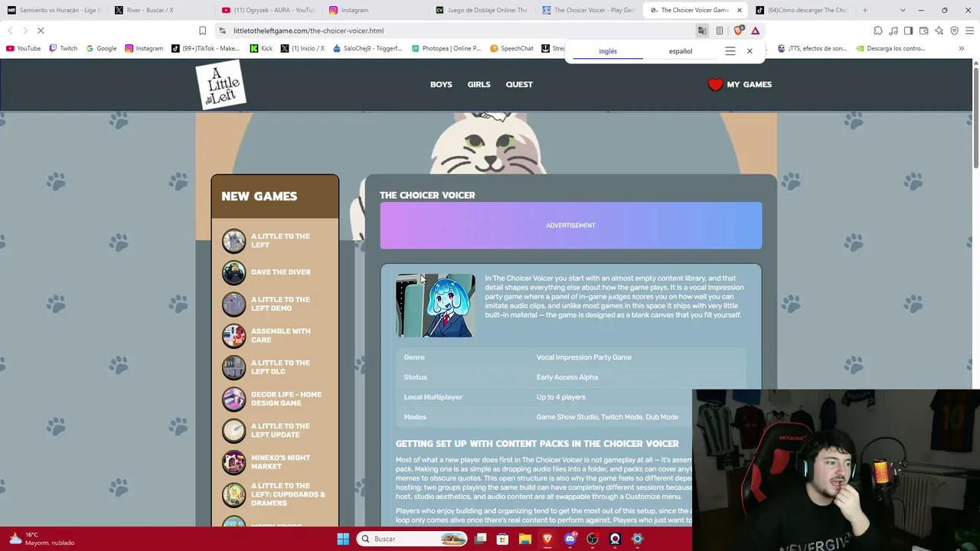980x551 pixels.
Task: Click the Assemble with Care game icon
Action: [x=234, y=336]
